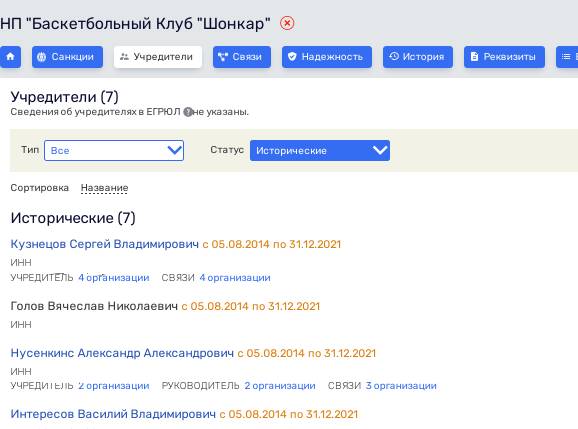View Кузнецов's 4 организации under Связи
578x429 pixels.
click(x=235, y=278)
